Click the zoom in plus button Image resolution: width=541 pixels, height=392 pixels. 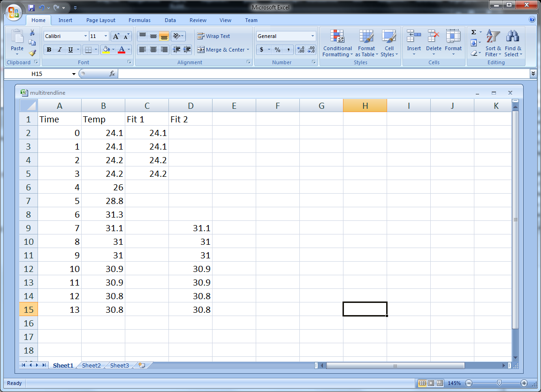click(524, 383)
